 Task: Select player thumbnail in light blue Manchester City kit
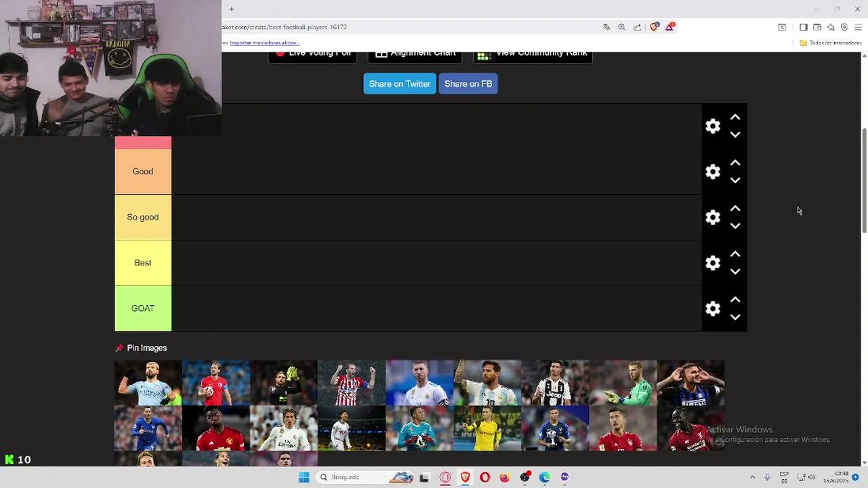[148, 383]
